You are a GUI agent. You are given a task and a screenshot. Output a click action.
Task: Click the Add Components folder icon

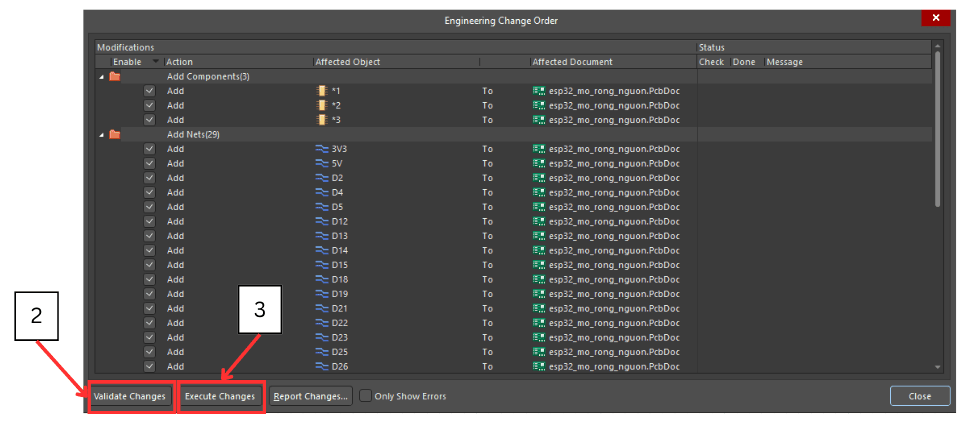114,77
